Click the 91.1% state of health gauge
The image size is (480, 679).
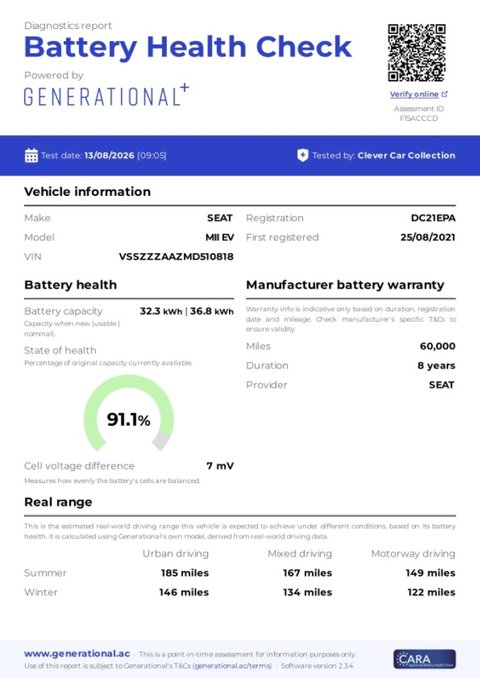click(x=129, y=415)
